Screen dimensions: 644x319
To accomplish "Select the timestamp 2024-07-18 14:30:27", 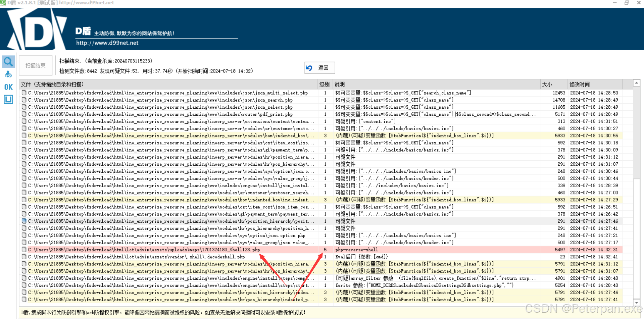I will [x=594, y=128].
